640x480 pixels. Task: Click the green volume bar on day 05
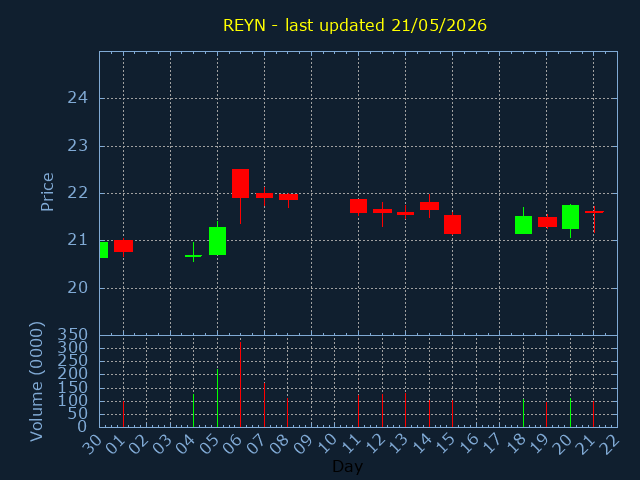pos(218,398)
